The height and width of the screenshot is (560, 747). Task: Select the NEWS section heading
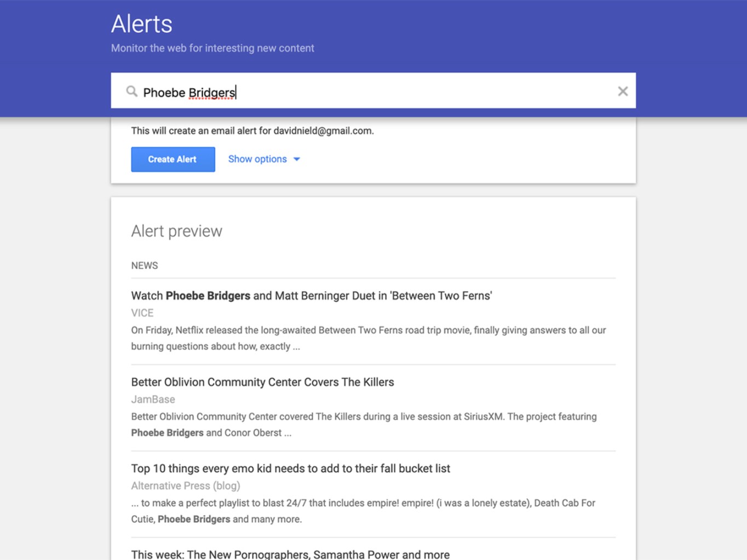coord(144,265)
